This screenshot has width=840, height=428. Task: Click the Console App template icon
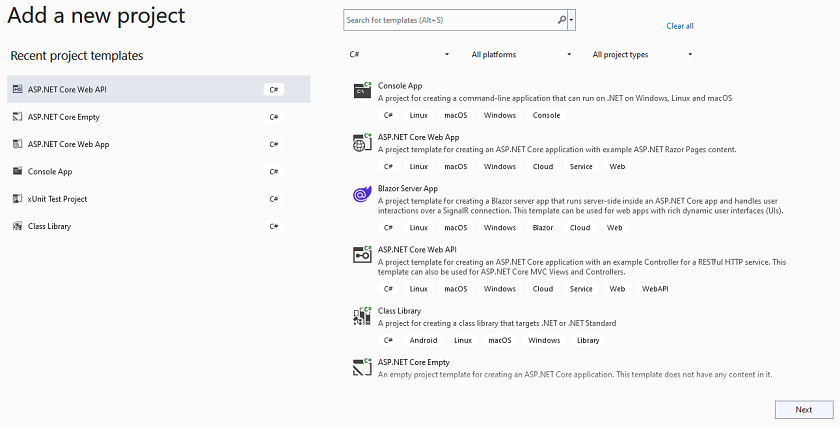(x=362, y=90)
